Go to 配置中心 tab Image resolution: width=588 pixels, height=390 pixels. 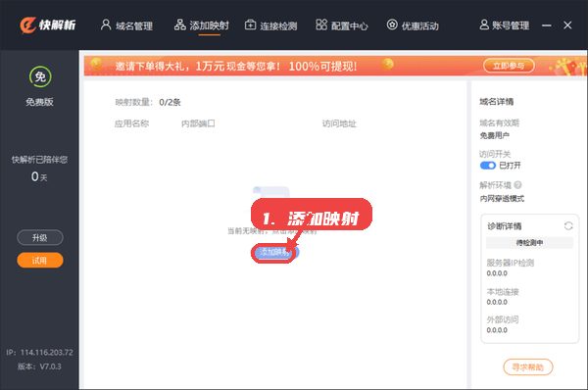[x=342, y=25]
